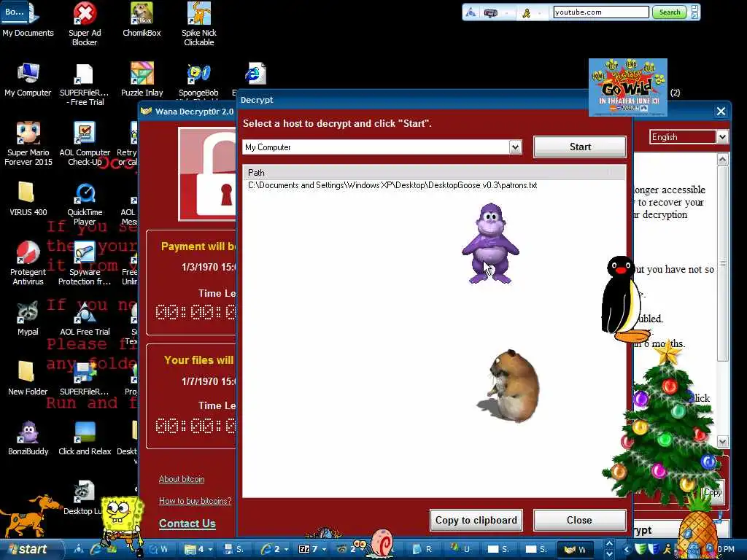
Task: Open the VIRUS 400 folder
Action: (x=28, y=199)
